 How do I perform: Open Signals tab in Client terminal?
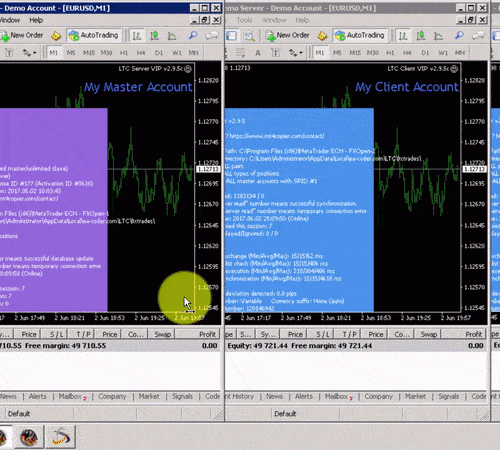click(449, 397)
